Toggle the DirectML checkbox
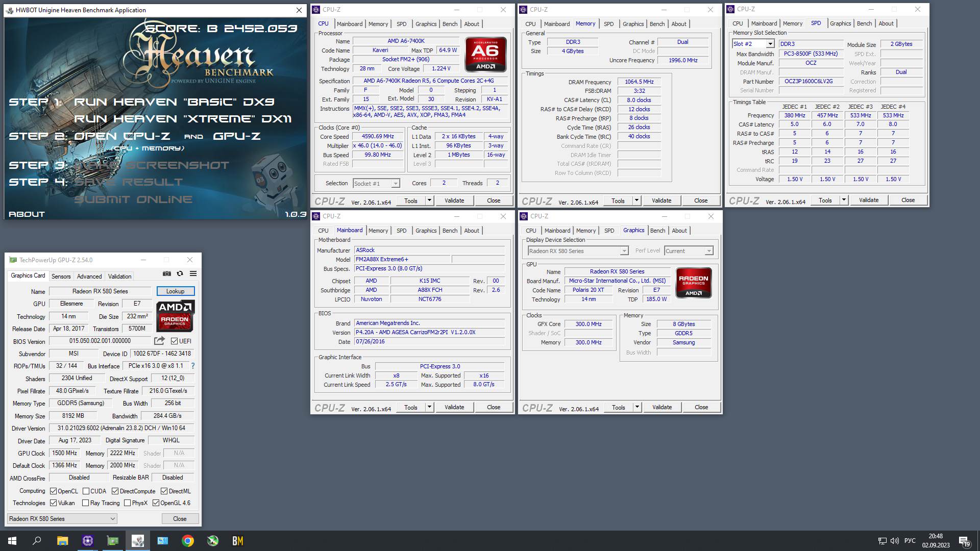Viewport: 980px width, 551px height. click(164, 491)
